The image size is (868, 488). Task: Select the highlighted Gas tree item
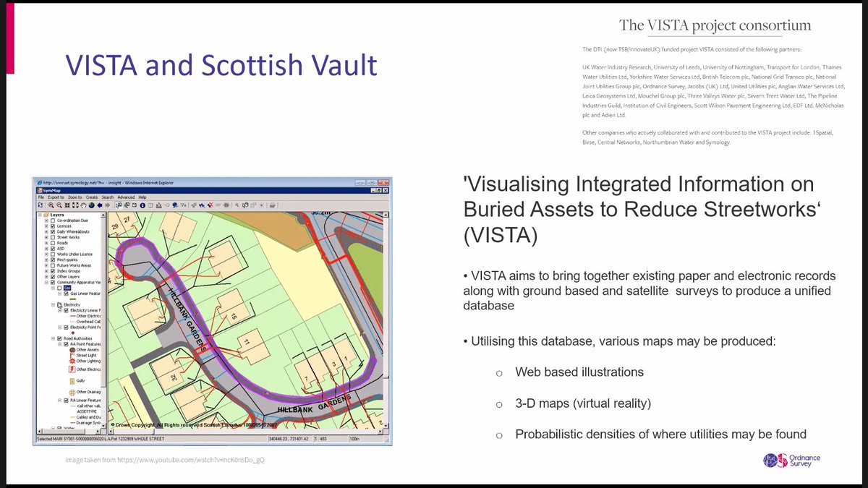[67, 288]
